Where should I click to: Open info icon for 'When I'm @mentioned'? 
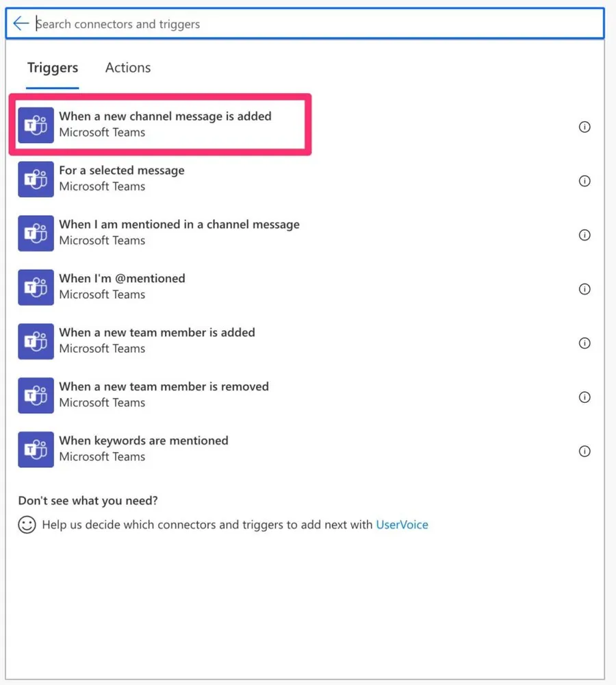tap(585, 289)
